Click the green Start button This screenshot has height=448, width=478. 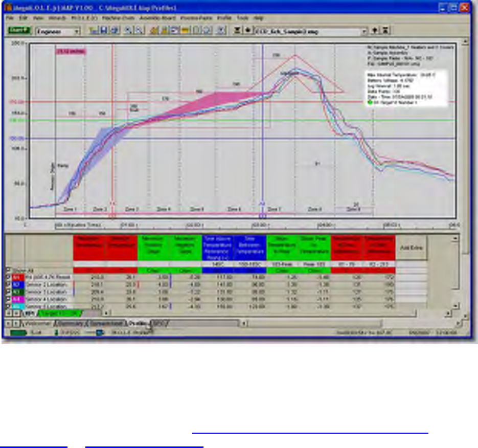coord(19,31)
